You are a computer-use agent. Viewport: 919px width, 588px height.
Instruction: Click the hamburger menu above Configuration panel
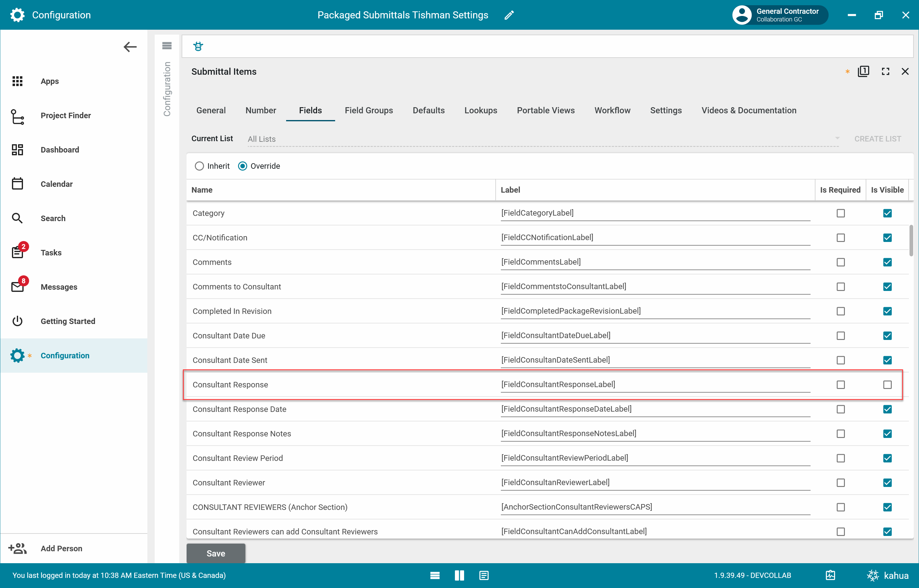(x=167, y=46)
